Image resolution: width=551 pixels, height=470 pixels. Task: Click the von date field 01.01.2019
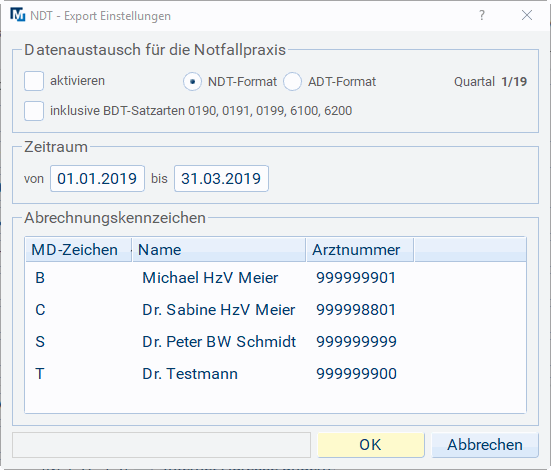pyautogui.click(x=97, y=179)
